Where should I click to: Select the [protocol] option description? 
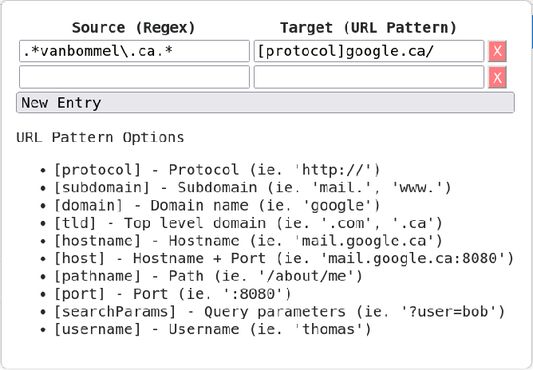pos(217,170)
